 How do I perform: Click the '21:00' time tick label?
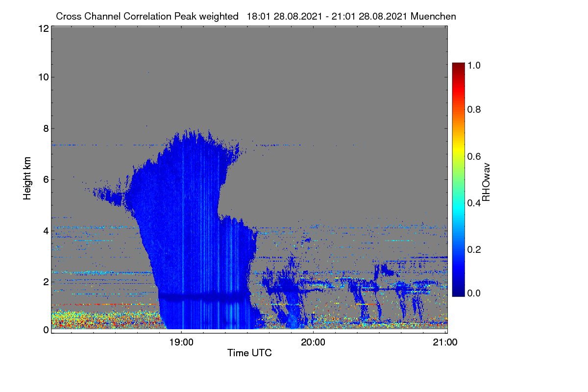click(445, 343)
